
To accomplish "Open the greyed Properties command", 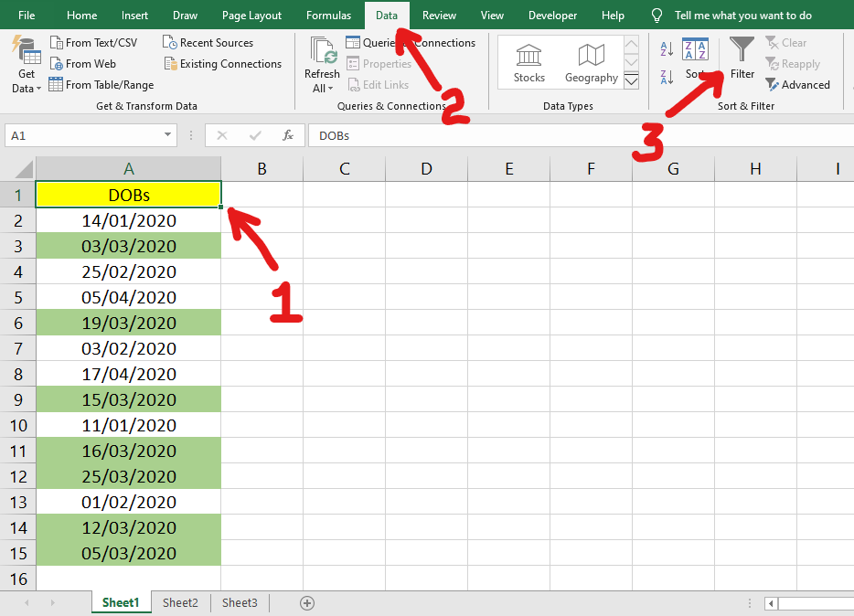I will coord(379,64).
